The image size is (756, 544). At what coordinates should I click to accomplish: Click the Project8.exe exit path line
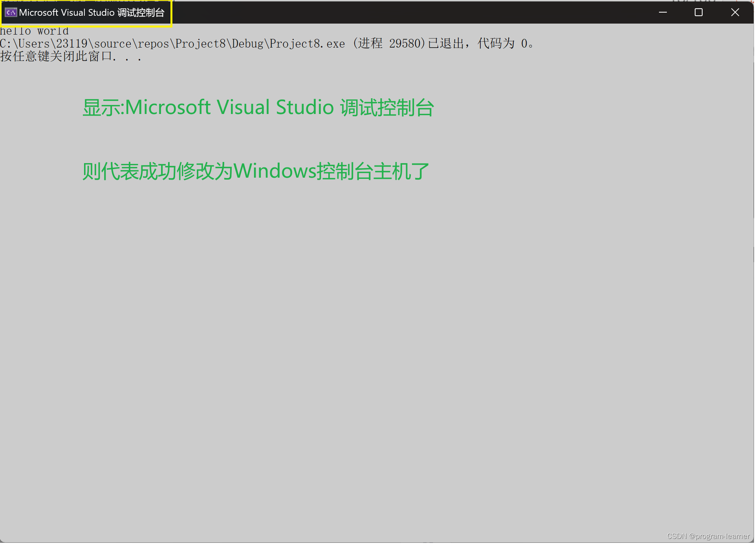[x=267, y=44]
